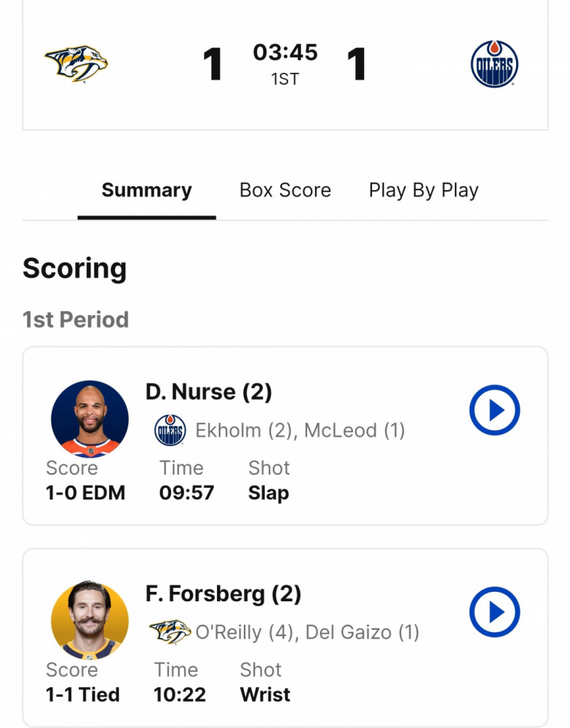The height and width of the screenshot is (728, 570).
Task: Open the F. Forsberg (2) scorer name
Action: click(x=223, y=594)
